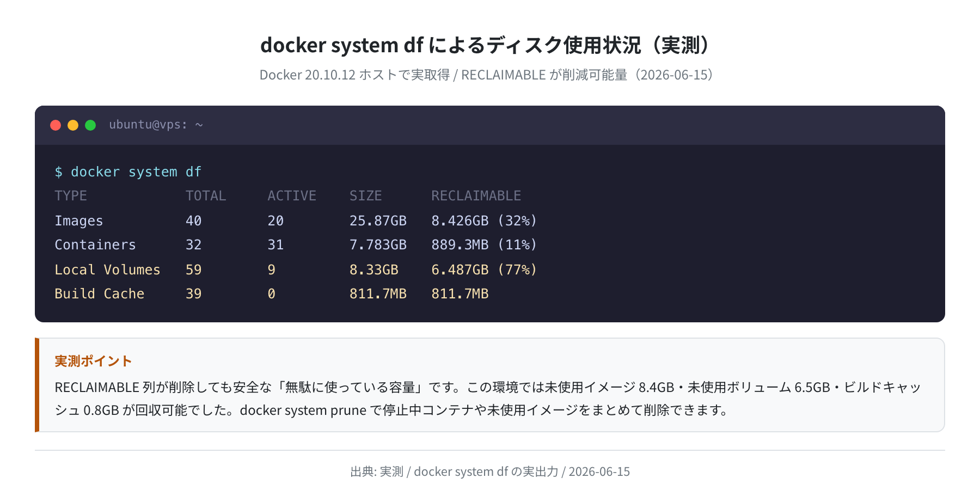
Task: Click Images size 25.87GB
Action: (378, 221)
